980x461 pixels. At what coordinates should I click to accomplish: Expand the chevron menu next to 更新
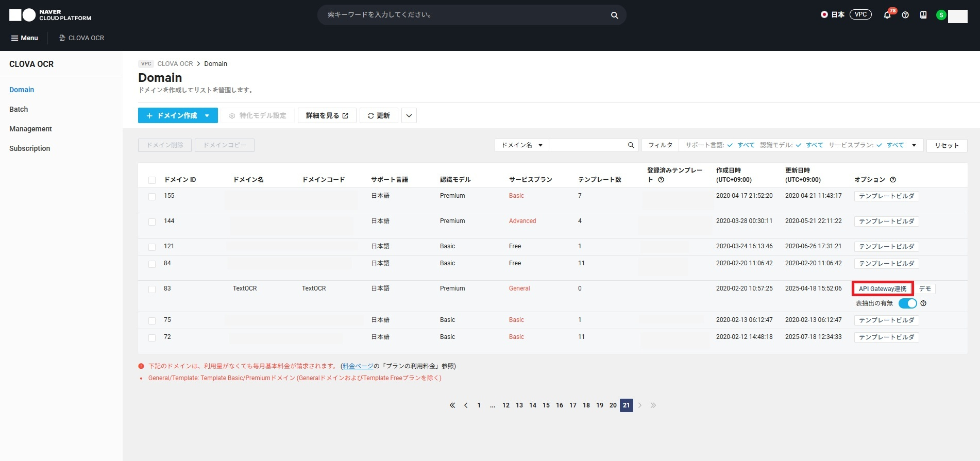click(x=409, y=116)
